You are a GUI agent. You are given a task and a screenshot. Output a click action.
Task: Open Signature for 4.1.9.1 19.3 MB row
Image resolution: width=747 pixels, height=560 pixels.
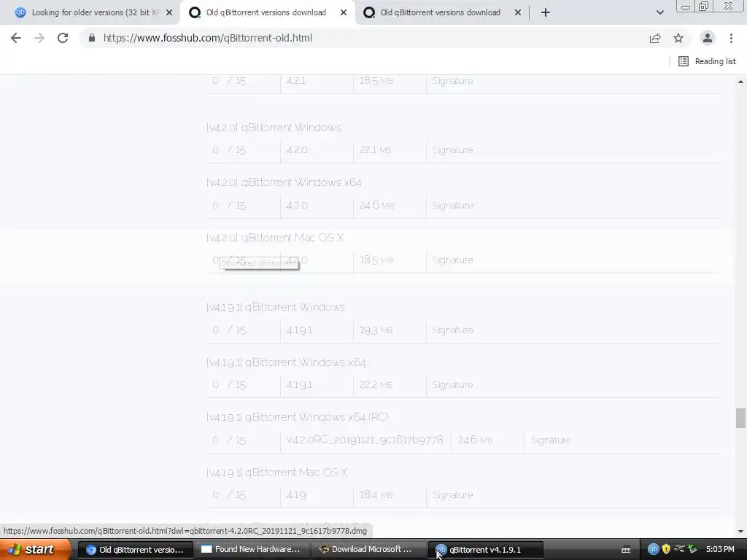pyautogui.click(x=452, y=330)
